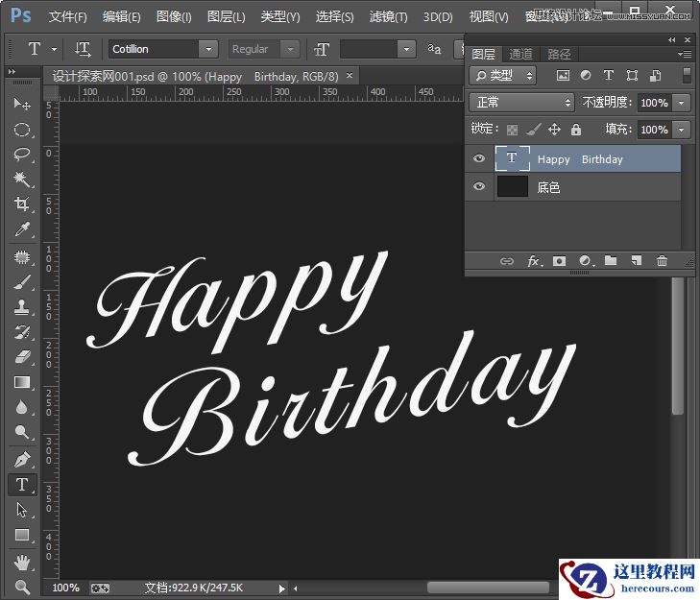
Task: Pick the Magic Wand tool
Action: pos(22,180)
